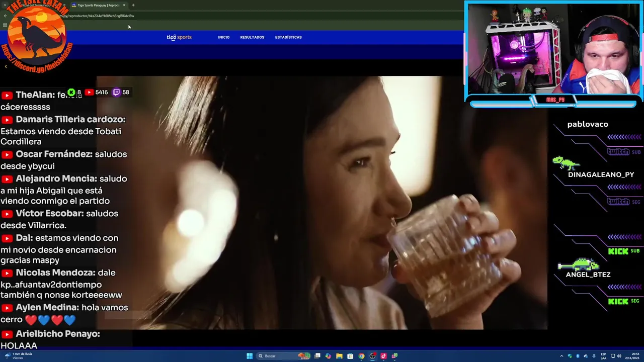Open the Copilot icon on taskbar

tap(328, 356)
